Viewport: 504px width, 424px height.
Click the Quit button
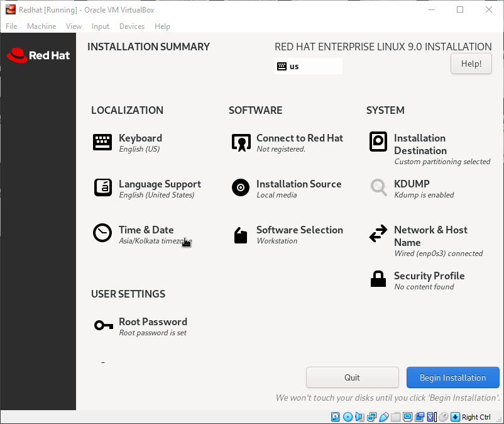coord(353,377)
